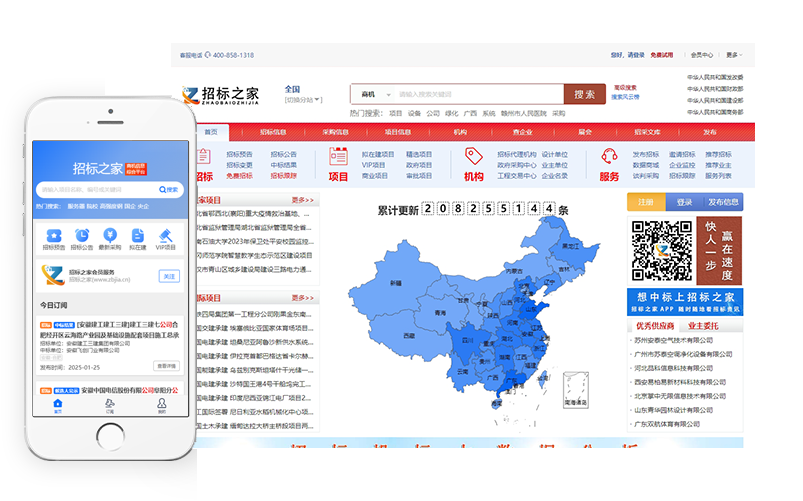The width and height of the screenshot is (803, 501).
Task: Expand 更多>> in the first project list
Action: tap(303, 200)
